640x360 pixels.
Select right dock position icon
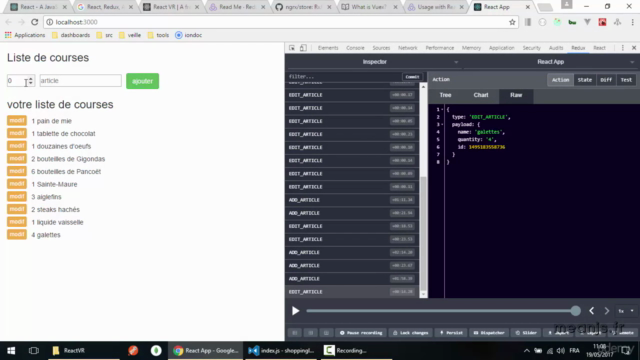pos(310,333)
